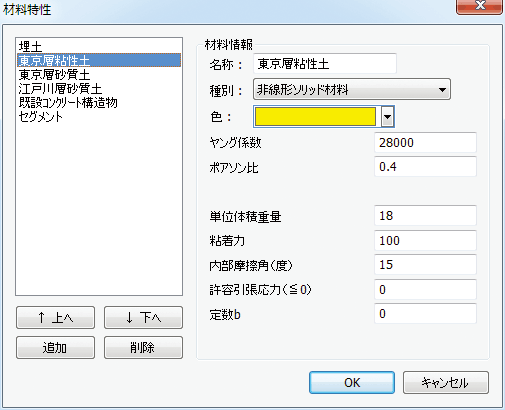Click the 内部摩擦角 input field
505x410 pixels.
[x=425, y=264]
